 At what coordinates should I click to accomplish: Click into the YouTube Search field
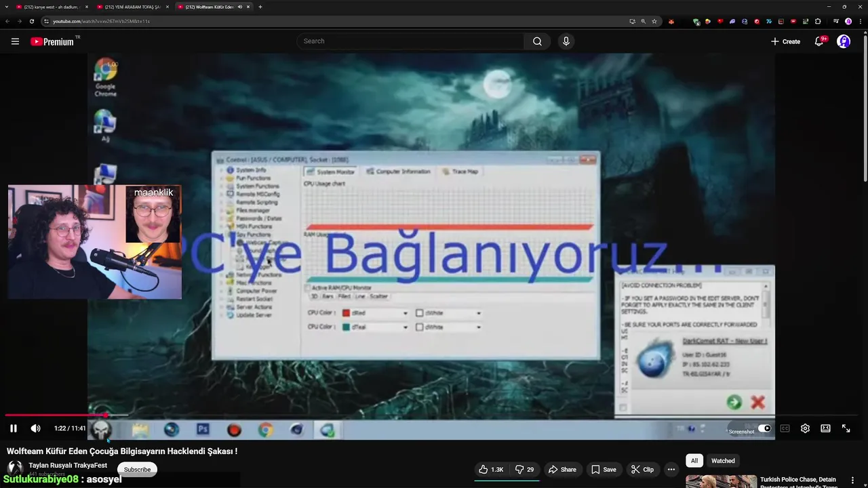pyautogui.click(x=411, y=41)
